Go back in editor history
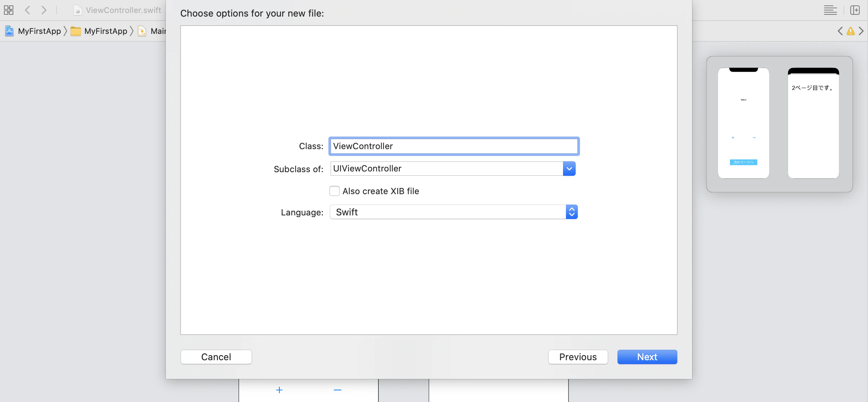 click(x=27, y=10)
